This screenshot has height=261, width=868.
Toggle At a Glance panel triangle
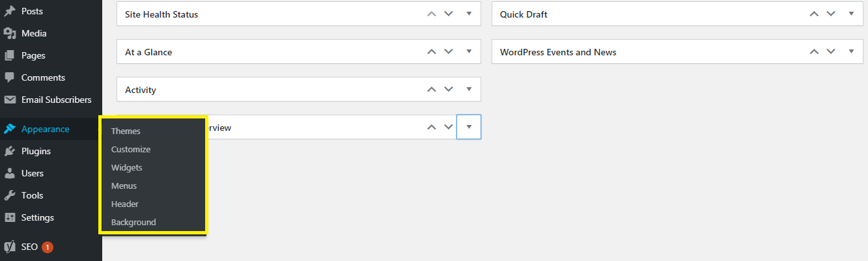(x=469, y=51)
